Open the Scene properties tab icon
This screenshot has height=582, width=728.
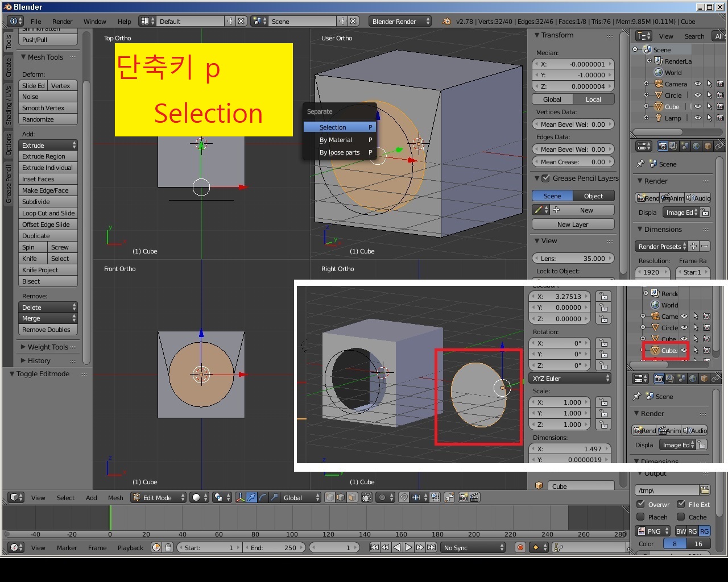coord(685,146)
